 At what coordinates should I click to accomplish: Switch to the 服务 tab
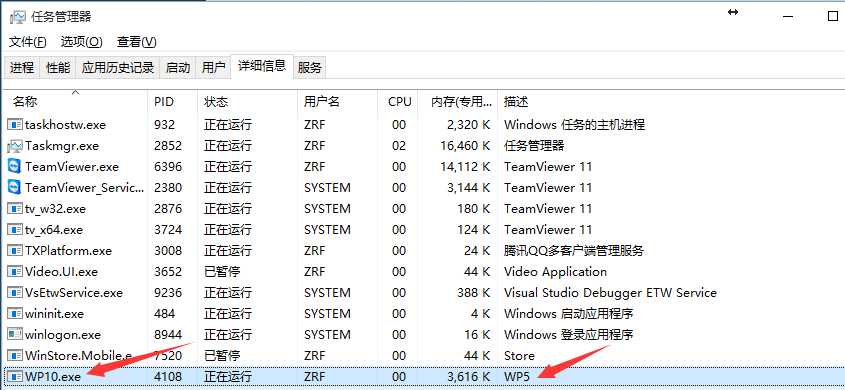coord(309,67)
